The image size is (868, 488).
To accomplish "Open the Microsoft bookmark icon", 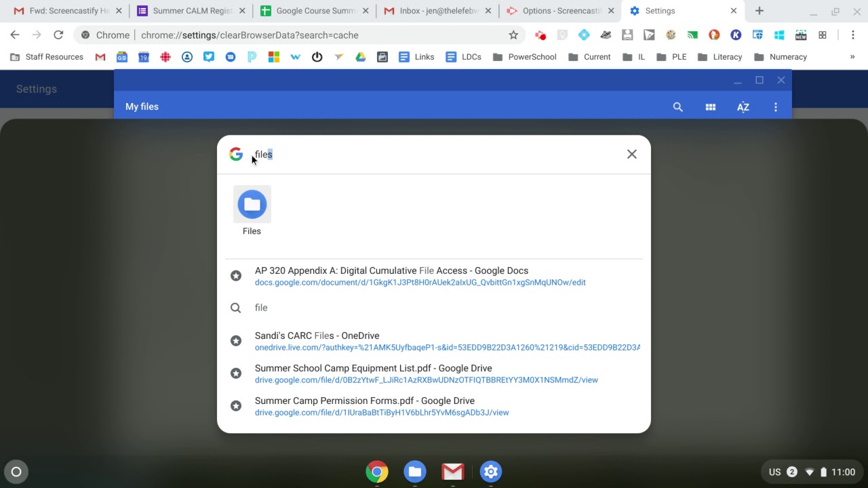I will 274,57.
